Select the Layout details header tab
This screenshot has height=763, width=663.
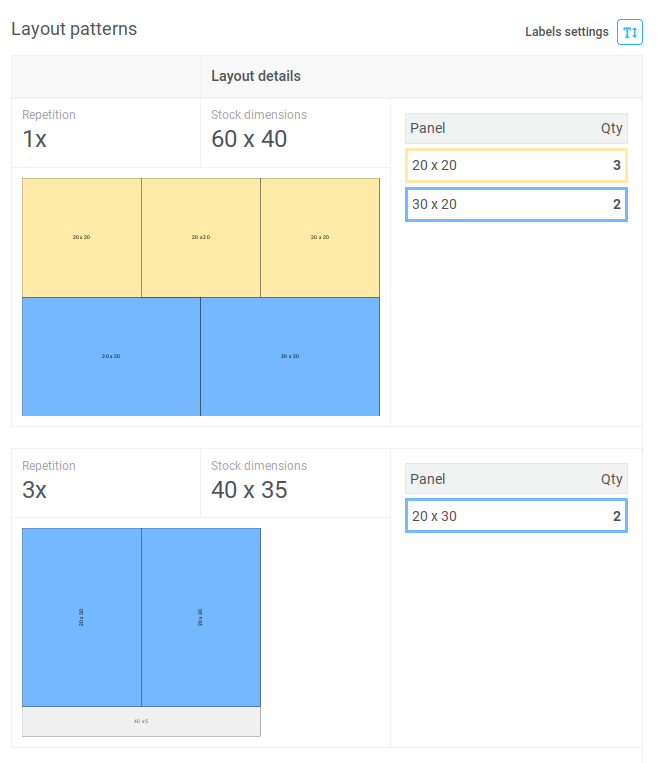(256, 76)
